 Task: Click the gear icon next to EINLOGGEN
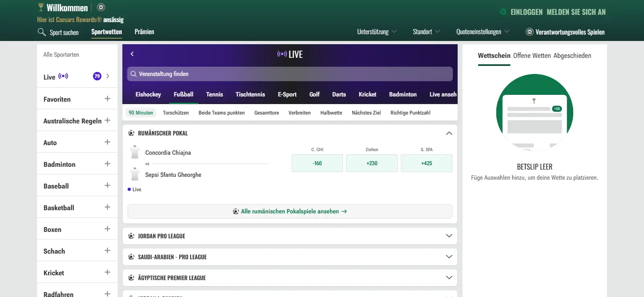point(503,12)
